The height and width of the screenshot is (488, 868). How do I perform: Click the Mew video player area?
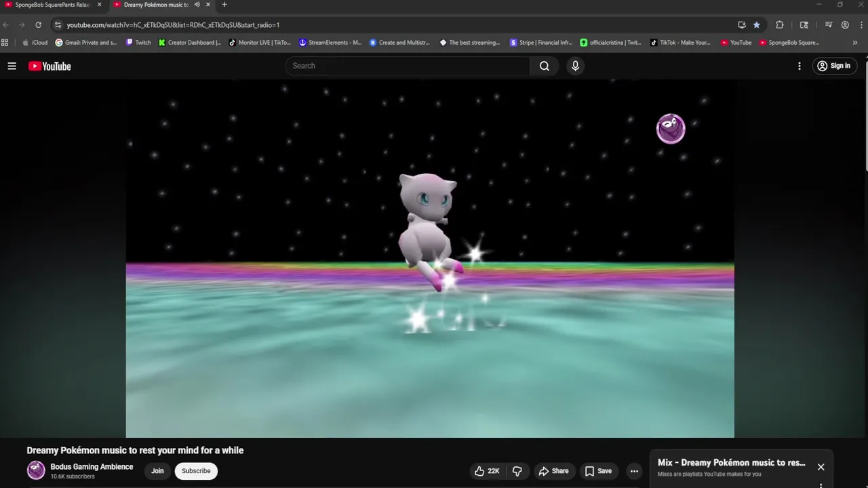click(430, 258)
